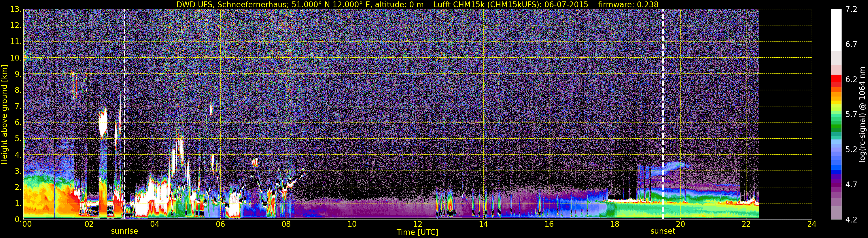Click the '22' time axis tick label

746,224
